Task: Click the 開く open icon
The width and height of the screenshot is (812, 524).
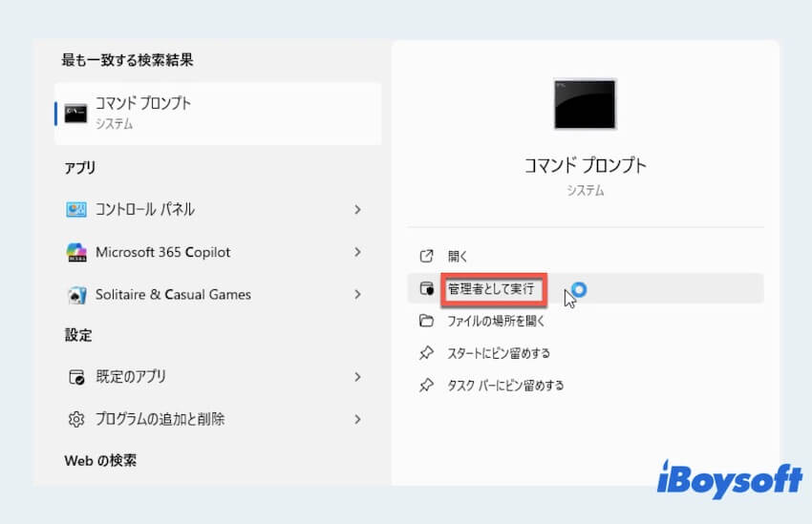Action: (427, 257)
